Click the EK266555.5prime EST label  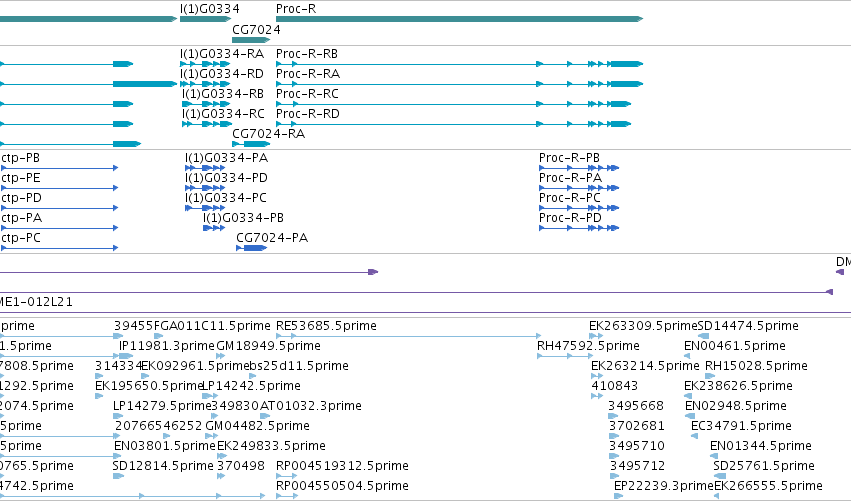[x=769, y=486]
